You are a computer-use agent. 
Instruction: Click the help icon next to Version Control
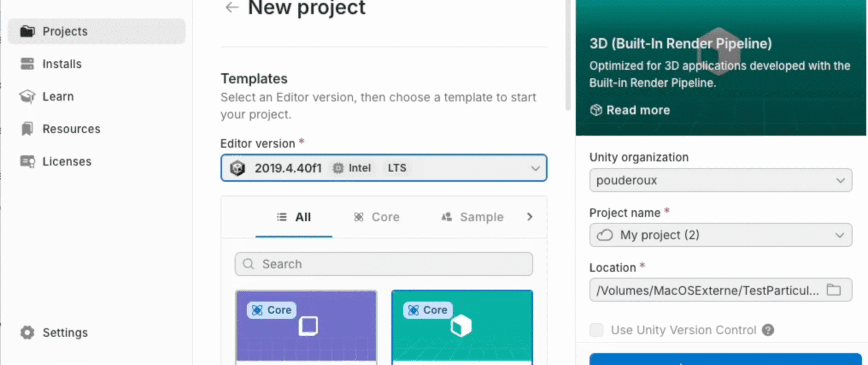click(x=768, y=330)
